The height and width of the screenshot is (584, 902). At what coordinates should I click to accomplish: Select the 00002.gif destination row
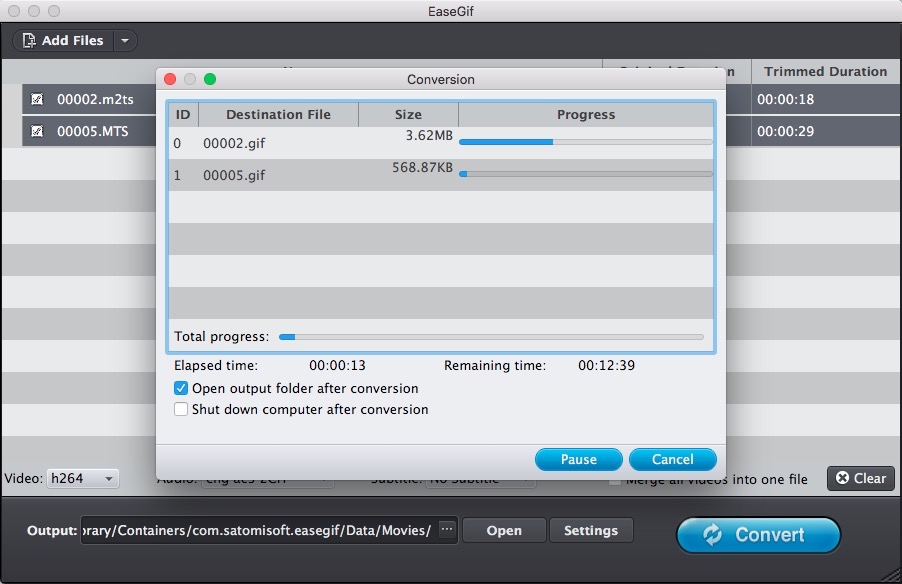click(x=441, y=143)
